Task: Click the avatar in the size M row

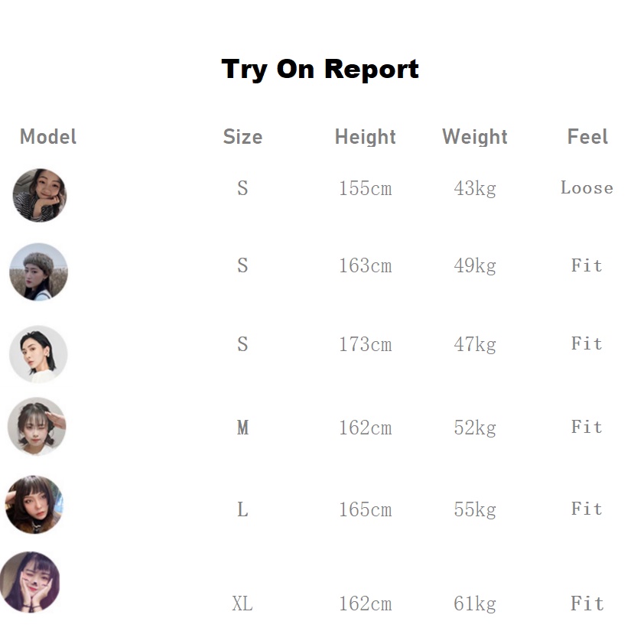Action: click(37, 426)
